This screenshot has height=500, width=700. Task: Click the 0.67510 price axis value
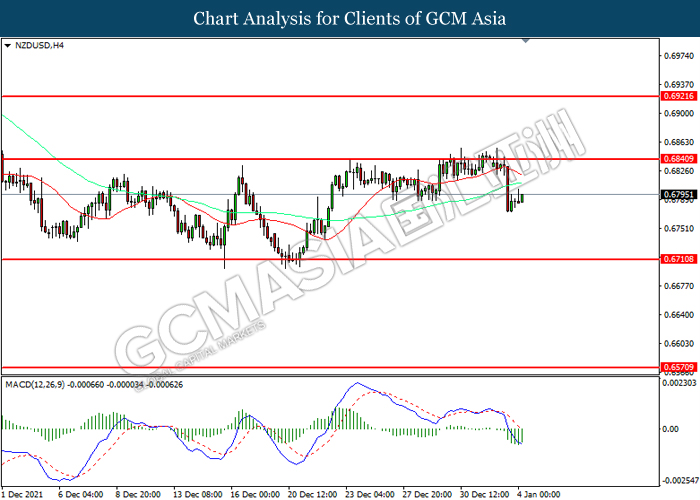click(x=679, y=229)
